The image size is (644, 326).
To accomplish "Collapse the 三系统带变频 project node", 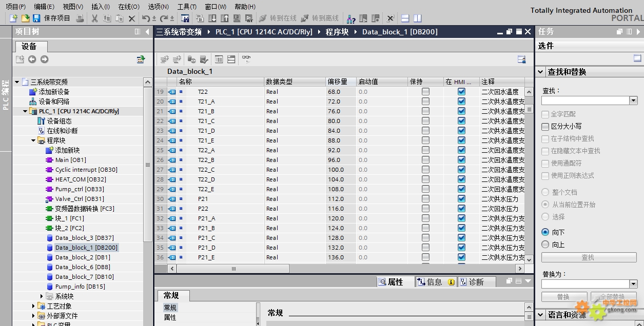I will click(x=17, y=82).
